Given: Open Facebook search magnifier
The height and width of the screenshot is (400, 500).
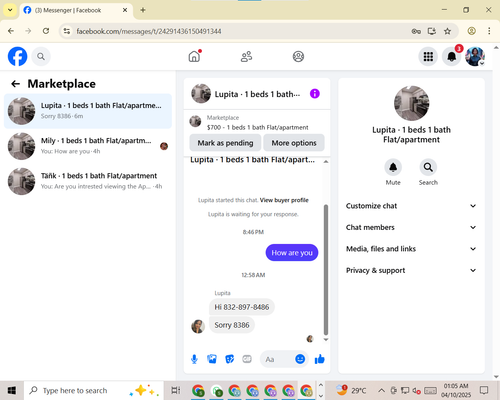Looking at the screenshot, I should (41, 57).
